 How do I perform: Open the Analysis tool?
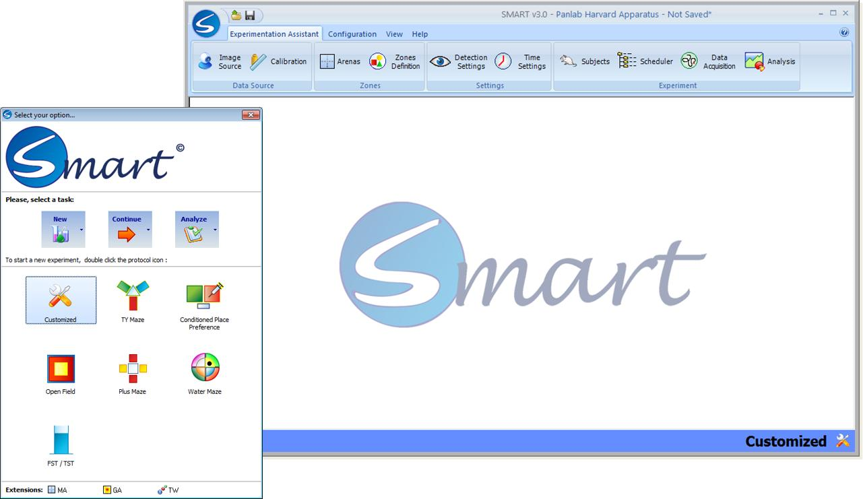pyautogui.click(x=770, y=62)
